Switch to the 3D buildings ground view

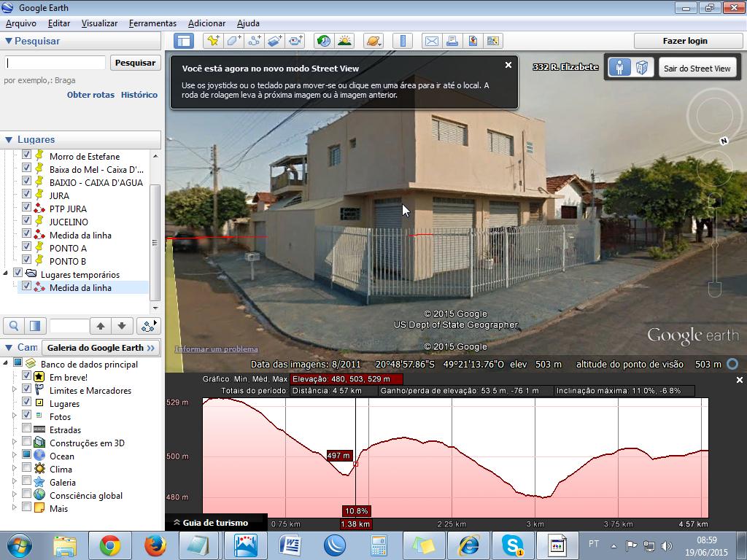(642, 68)
